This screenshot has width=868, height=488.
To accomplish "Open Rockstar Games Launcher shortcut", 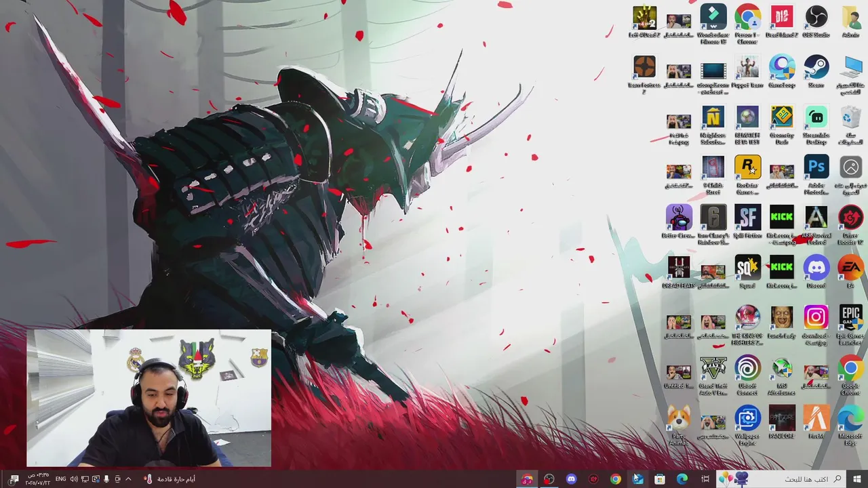I will (747, 175).
